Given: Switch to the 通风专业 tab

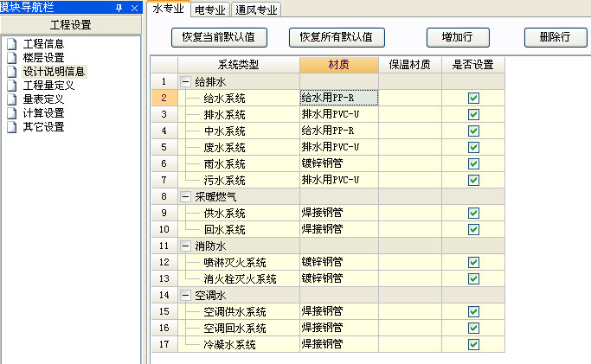Looking at the screenshot, I should coord(256,10).
